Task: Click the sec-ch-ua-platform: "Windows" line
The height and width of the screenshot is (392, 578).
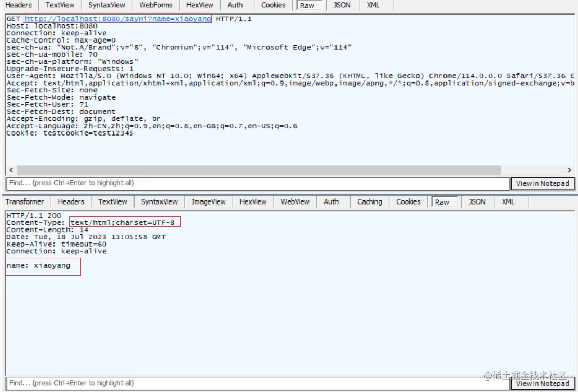Action: [x=72, y=62]
